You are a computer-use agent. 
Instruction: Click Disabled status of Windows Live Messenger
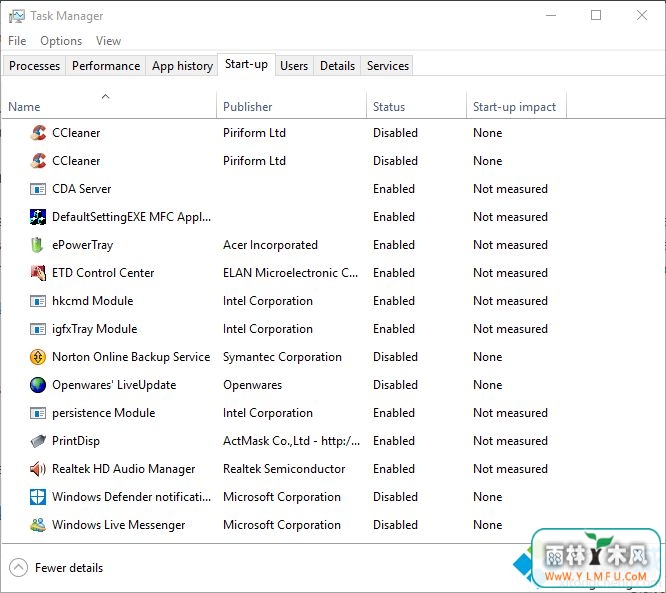click(x=395, y=525)
